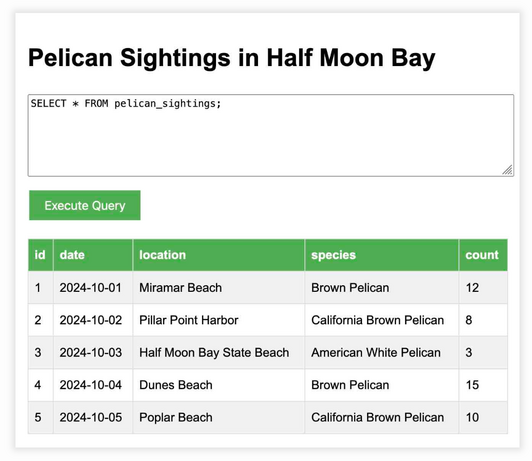Select the id column header
Screen dimensions: 532x461
tap(41, 255)
